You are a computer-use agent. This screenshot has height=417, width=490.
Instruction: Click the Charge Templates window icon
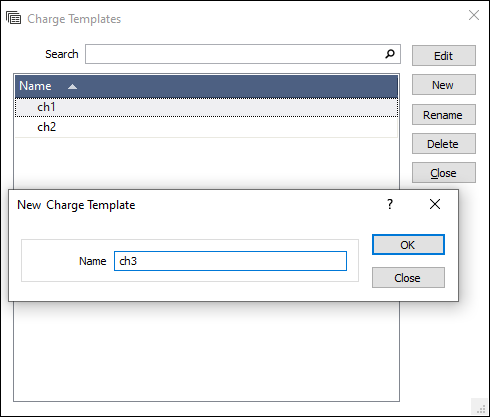[13, 18]
